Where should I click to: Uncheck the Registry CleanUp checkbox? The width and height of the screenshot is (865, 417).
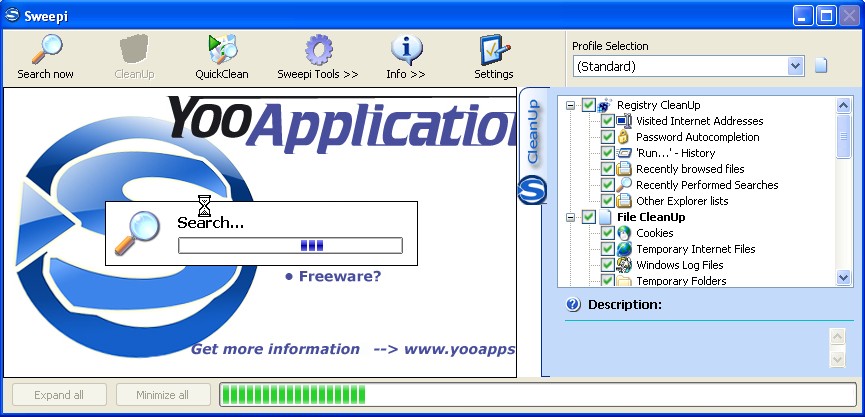589,105
